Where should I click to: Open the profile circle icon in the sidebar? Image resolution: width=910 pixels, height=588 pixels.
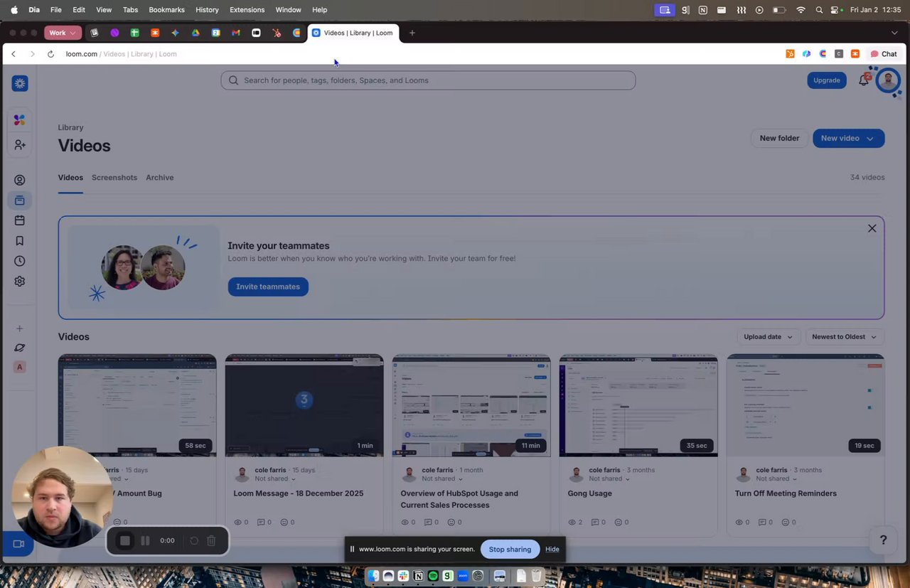(x=20, y=181)
